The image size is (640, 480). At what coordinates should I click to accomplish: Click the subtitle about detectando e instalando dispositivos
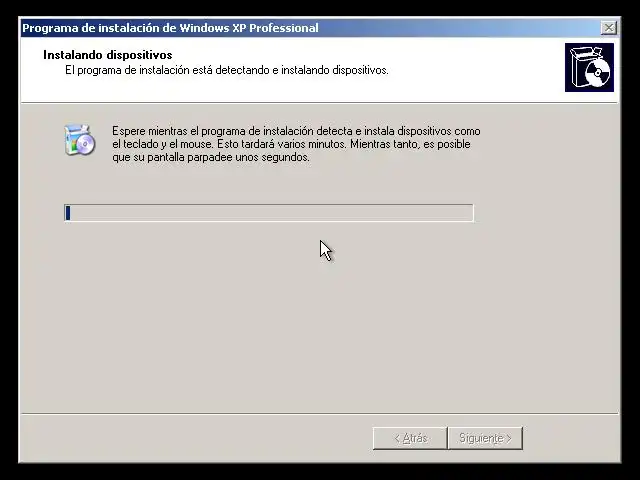point(227,70)
